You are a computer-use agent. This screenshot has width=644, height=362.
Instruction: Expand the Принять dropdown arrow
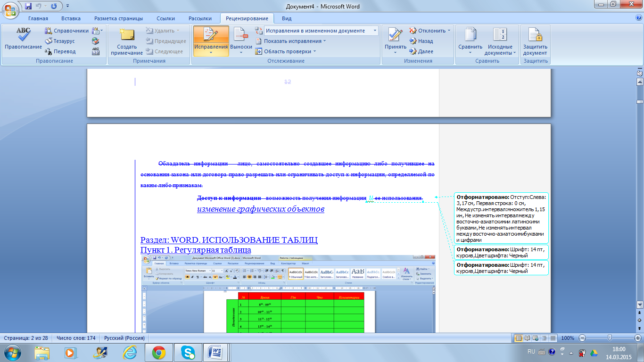pos(396,52)
